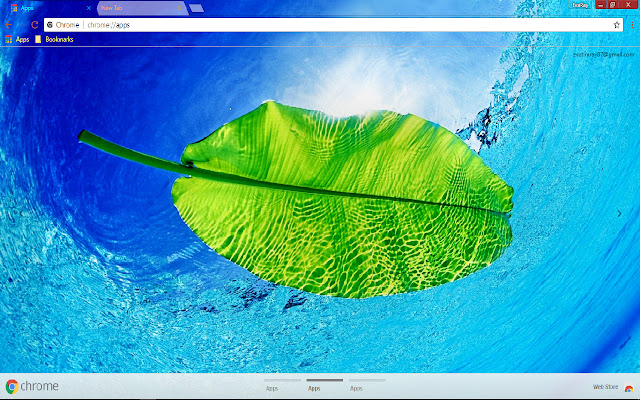Image resolution: width=640 pixels, height=400 pixels.
Task: Select the middle highlighted Apps page at the bottom
Action: (324, 385)
